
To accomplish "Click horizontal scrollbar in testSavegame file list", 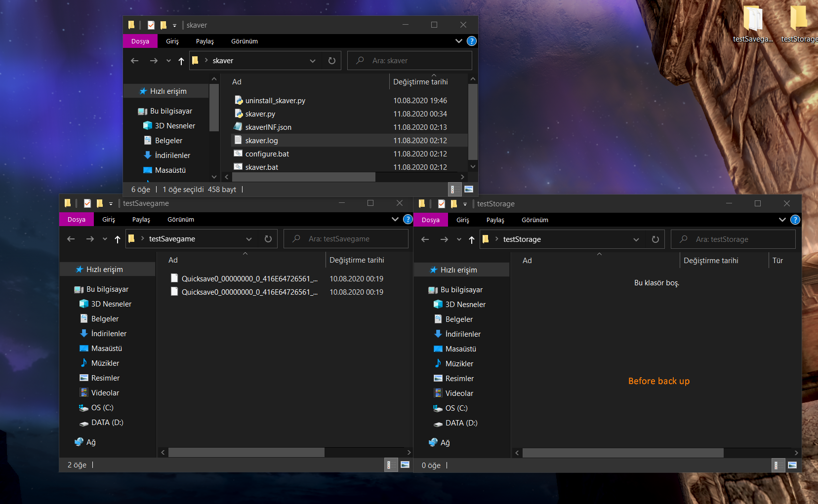I will (246, 452).
